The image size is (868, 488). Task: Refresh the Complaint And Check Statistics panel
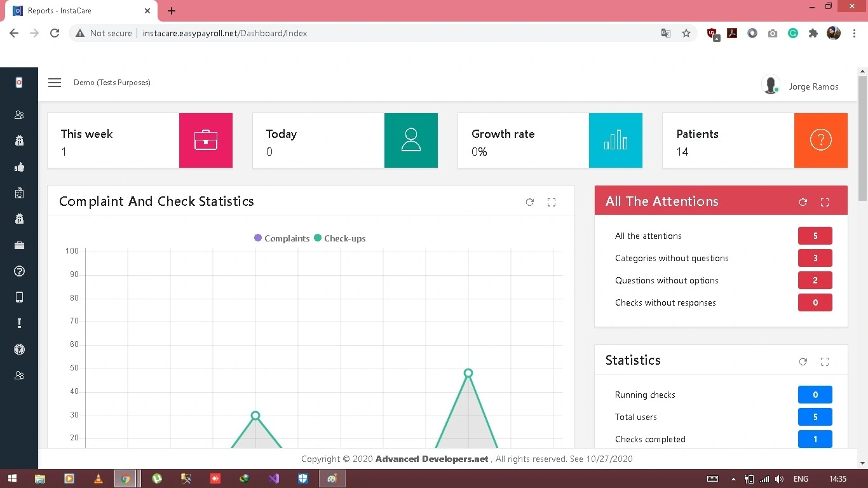pos(529,202)
